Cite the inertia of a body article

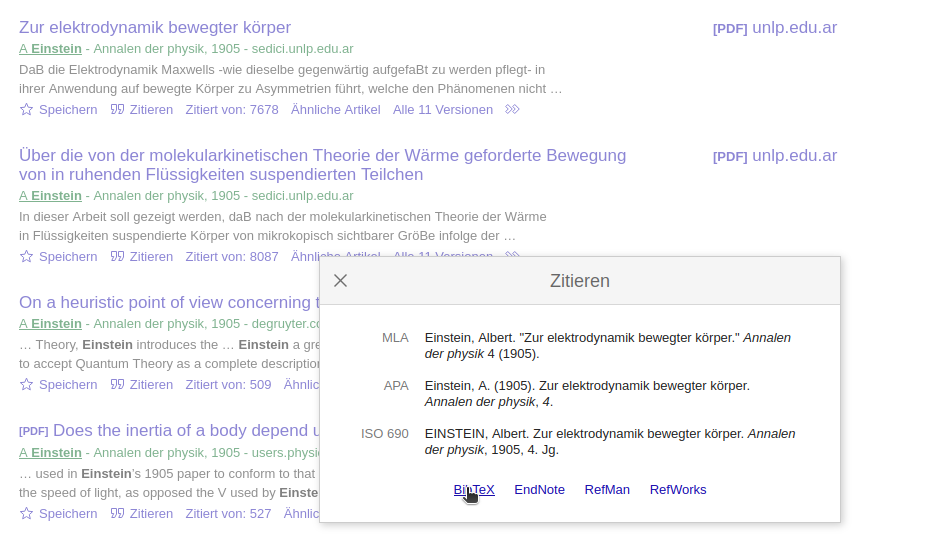point(117,514)
